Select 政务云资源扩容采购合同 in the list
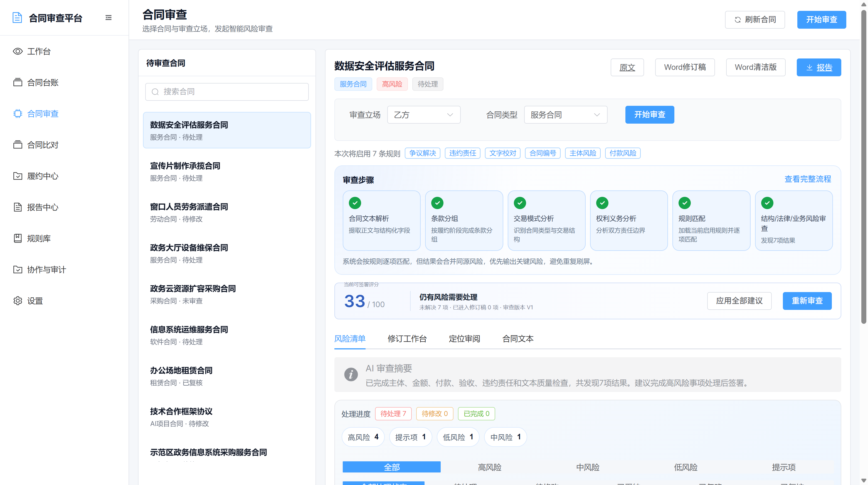 (x=227, y=294)
